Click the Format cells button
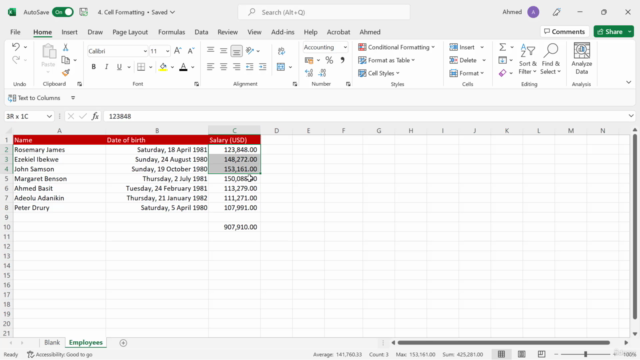Image resolution: width=640 pixels, height=360 pixels. click(x=467, y=73)
